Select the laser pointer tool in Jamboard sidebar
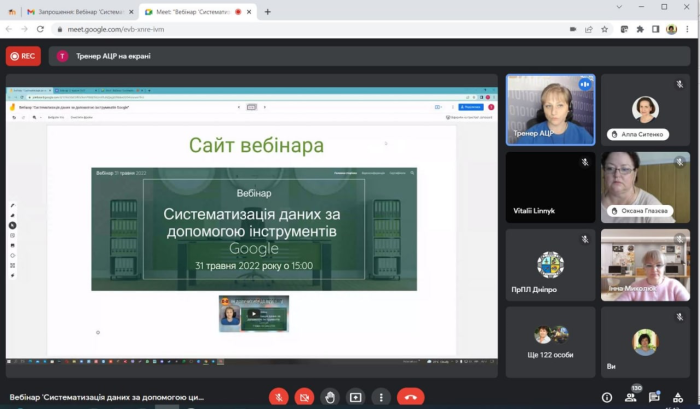The width and height of the screenshot is (700, 409). point(12,275)
